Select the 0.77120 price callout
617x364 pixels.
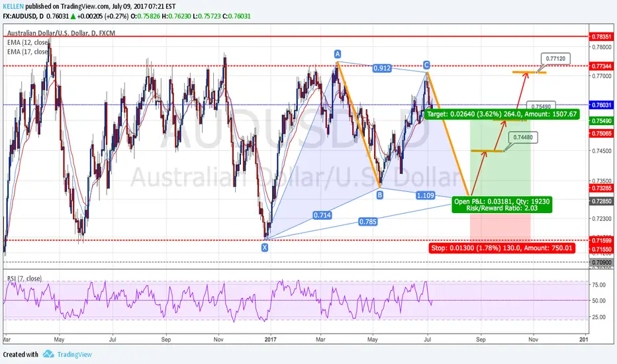555,59
